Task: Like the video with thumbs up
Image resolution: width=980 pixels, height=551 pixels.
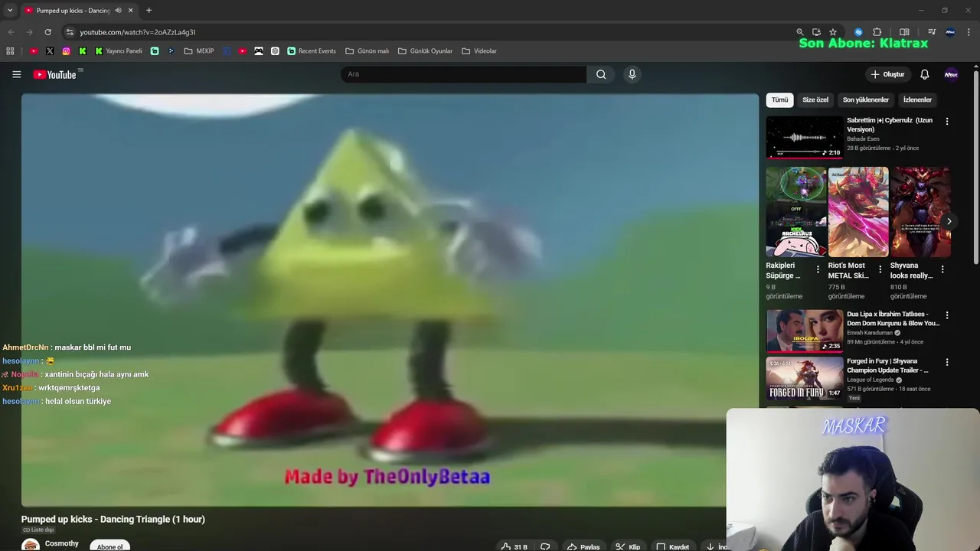Action: (x=514, y=546)
